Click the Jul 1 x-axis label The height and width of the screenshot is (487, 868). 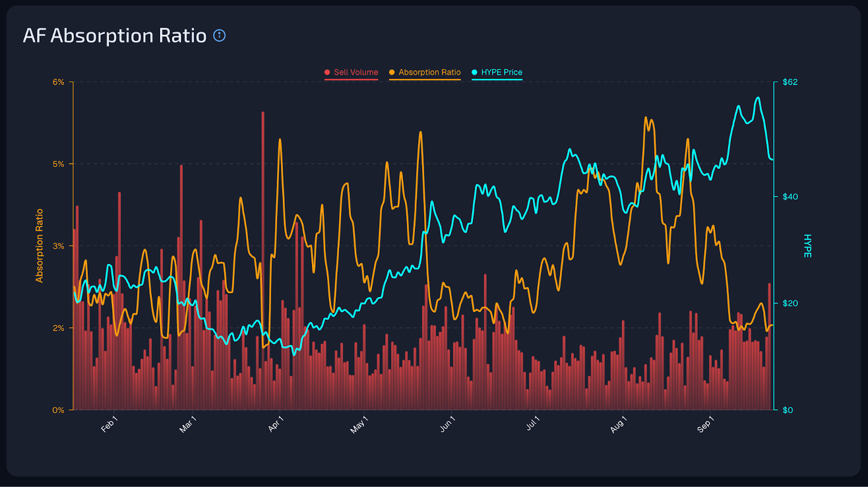(533, 423)
